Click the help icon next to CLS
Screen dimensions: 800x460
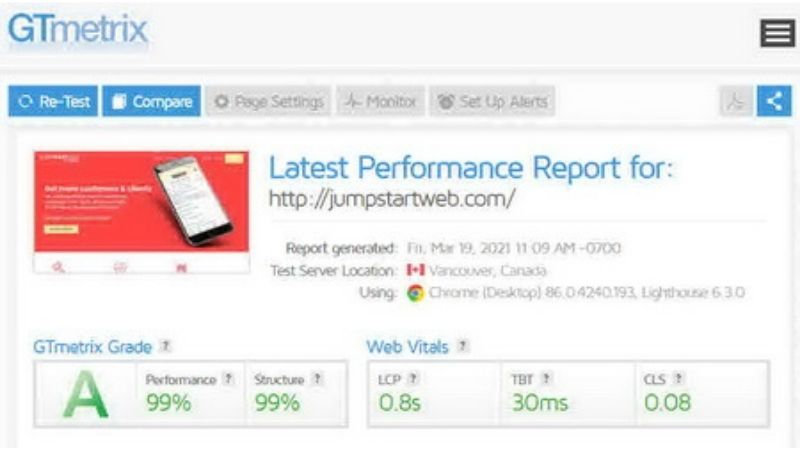click(x=678, y=378)
